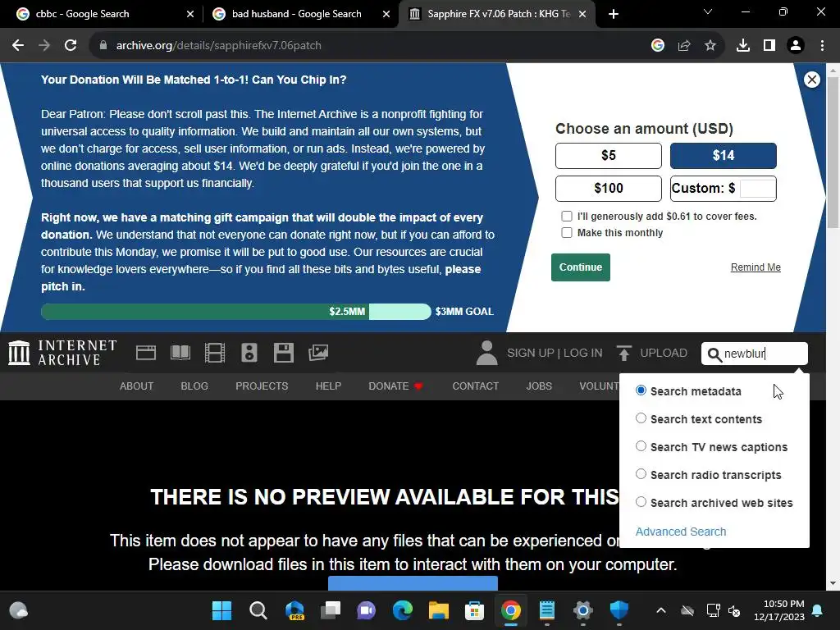Open the Windows taskbar search
Screen dimensions: 840x630
point(258,610)
